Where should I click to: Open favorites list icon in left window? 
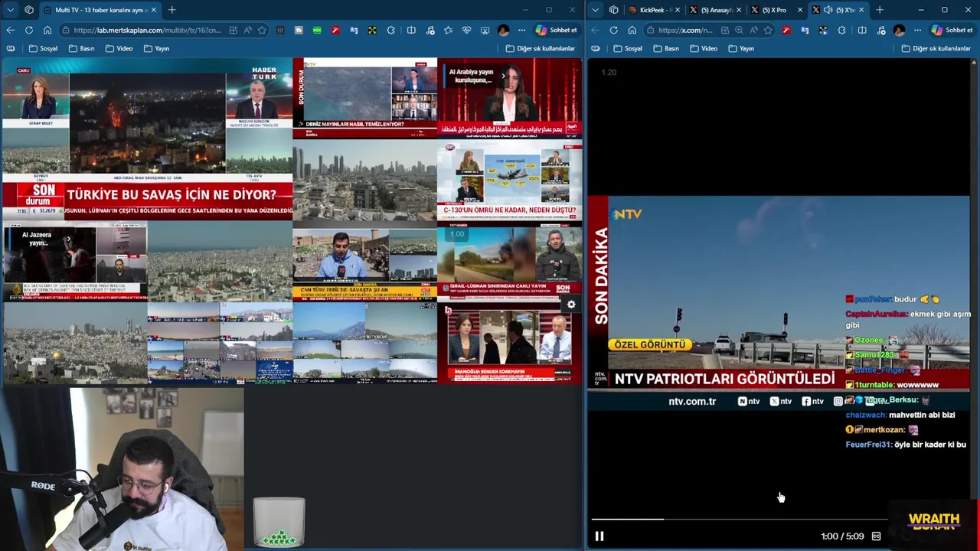pos(448,30)
